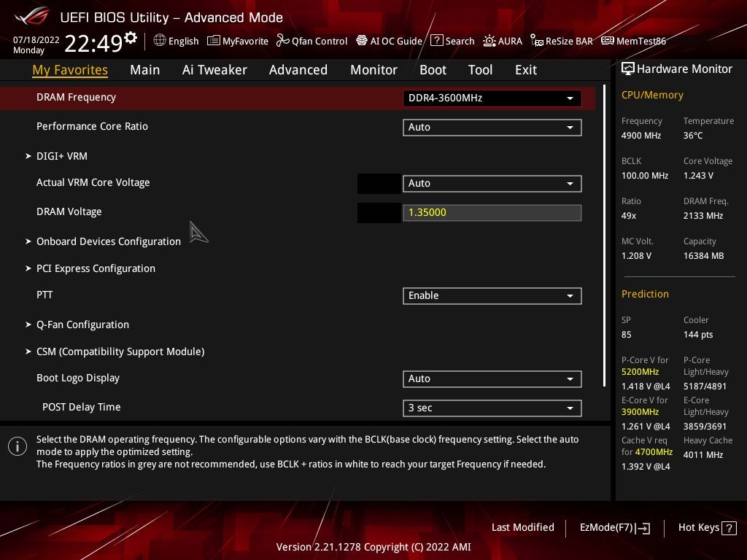This screenshot has height=560, width=747.
Task: Click the 4900 MHz frequency value
Action: click(x=641, y=136)
